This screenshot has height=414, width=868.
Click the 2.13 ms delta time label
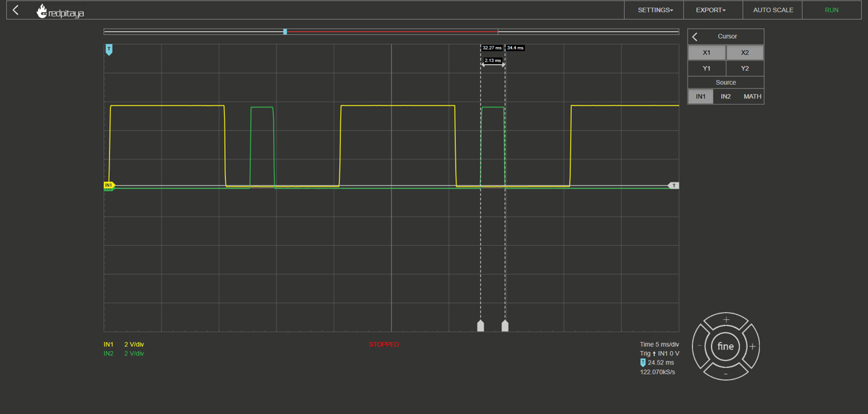(x=493, y=60)
